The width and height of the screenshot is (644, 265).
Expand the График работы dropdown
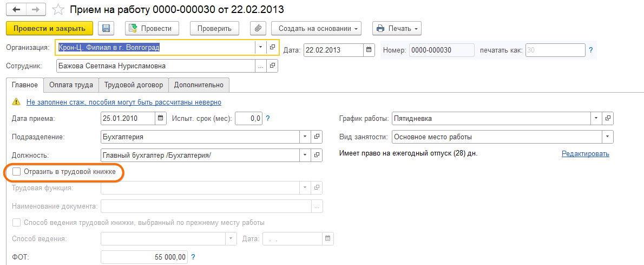pyautogui.click(x=596, y=118)
